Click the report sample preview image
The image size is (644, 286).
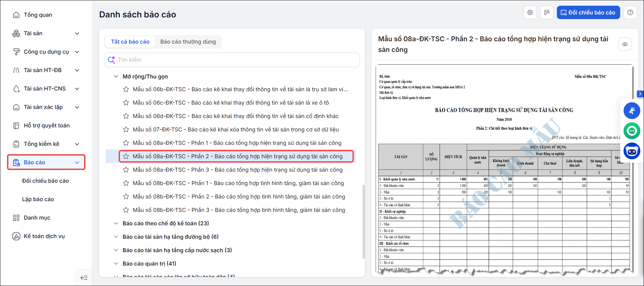(x=504, y=170)
